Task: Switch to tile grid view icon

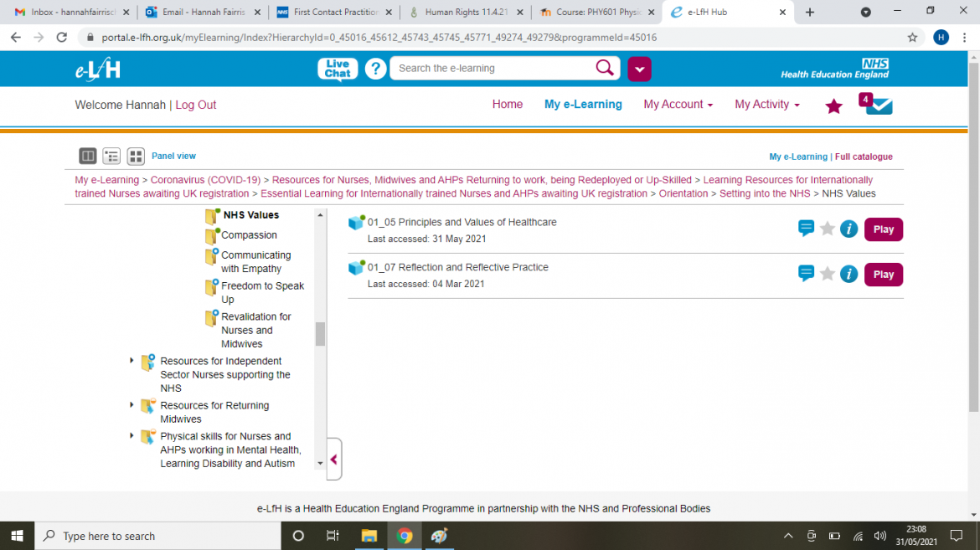Action: pyautogui.click(x=136, y=156)
